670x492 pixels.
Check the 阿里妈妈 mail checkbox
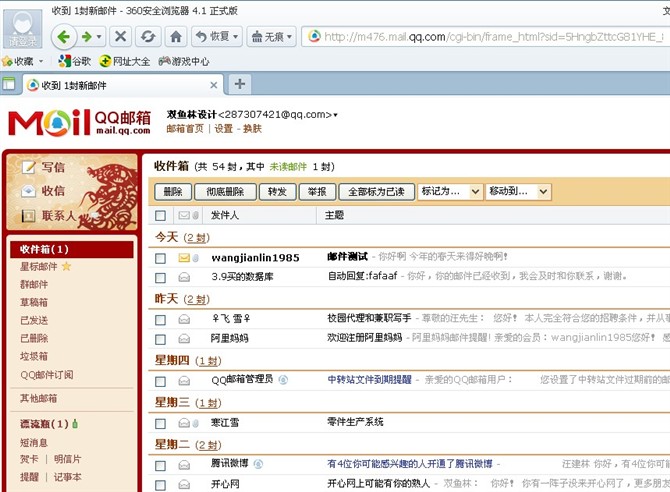coord(161,339)
